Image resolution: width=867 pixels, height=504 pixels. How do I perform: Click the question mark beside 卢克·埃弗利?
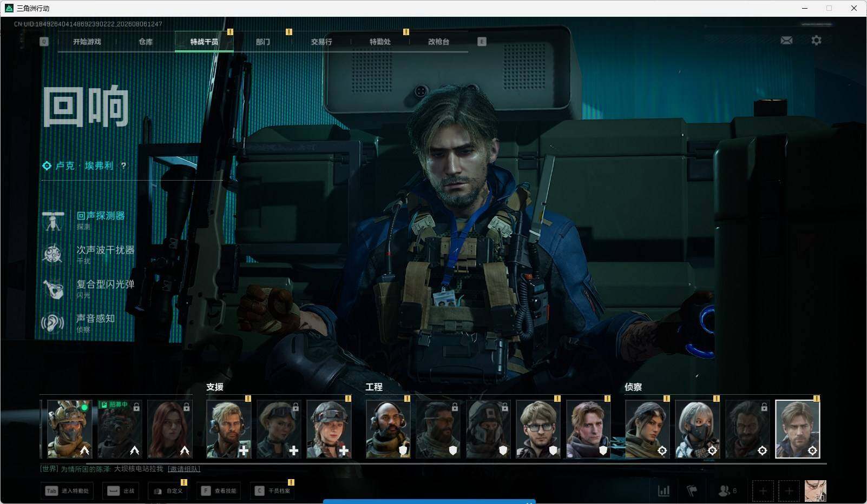[x=123, y=166]
